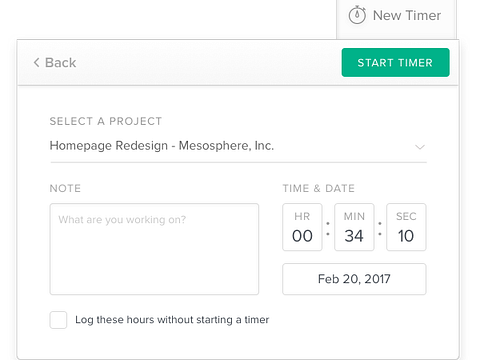Click the SEC field showing 10
Image resolution: width=480 pixels, height=360 pixels.
(x=406, y=227)
